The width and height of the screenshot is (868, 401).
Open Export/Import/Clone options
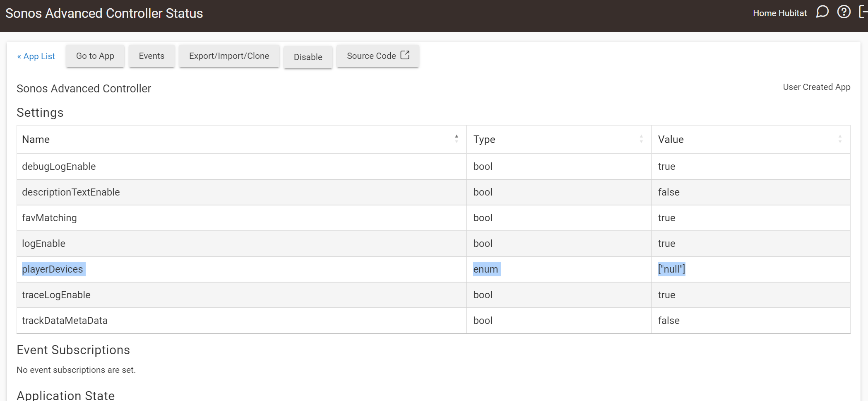click(x=229, y=56)
